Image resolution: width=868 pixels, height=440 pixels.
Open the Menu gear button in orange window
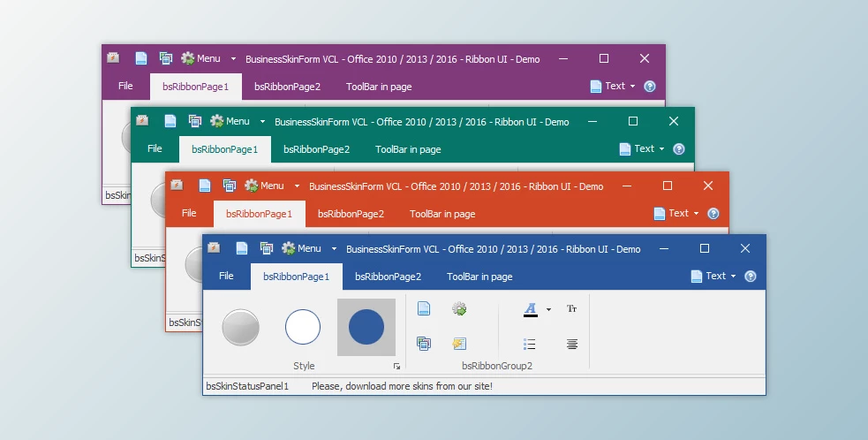click(265, 186)
